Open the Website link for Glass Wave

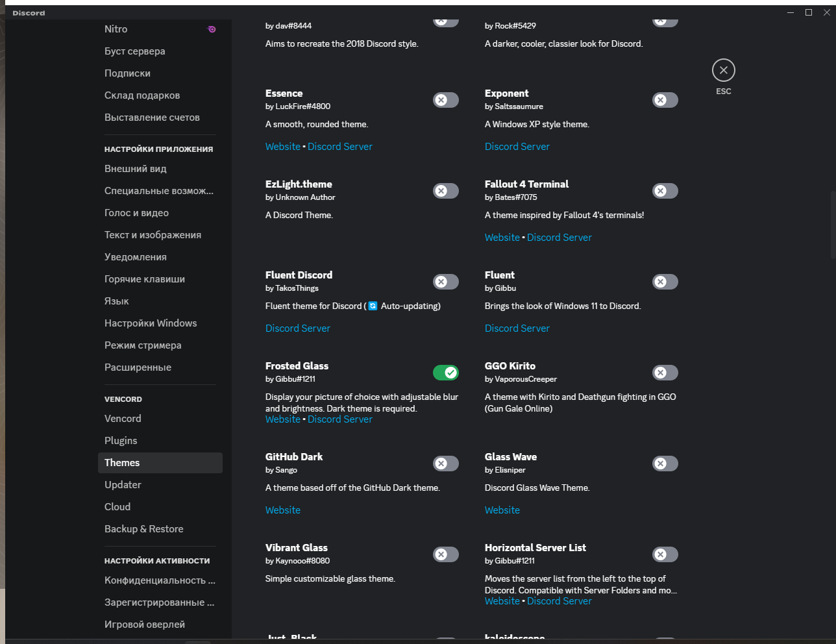tap(502, 510)
